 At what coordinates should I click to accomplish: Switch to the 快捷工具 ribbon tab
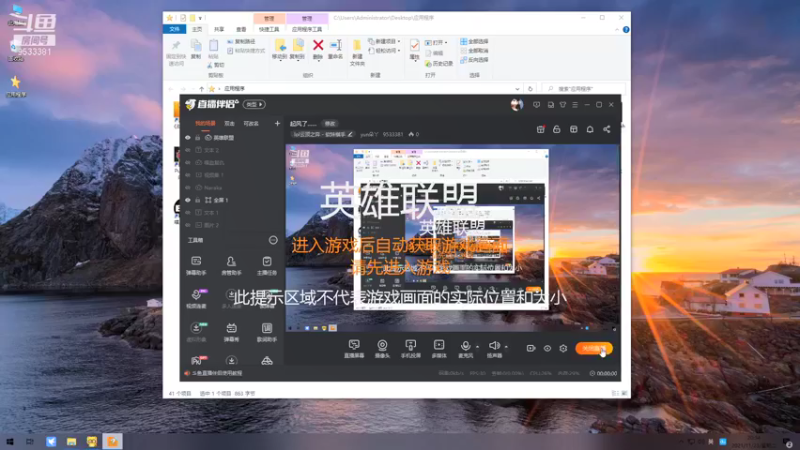[269, 30]
